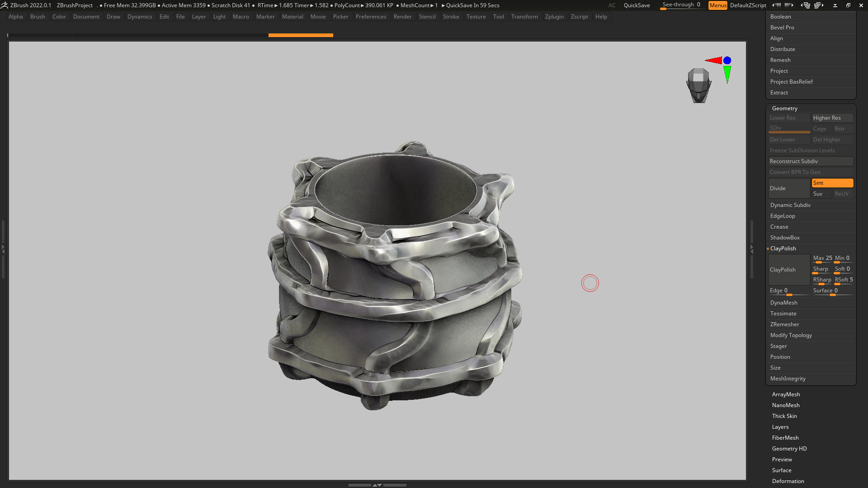This screenshot has width=868, height=488.
Task: Collapse the Geometry section header
Action: 784,108
